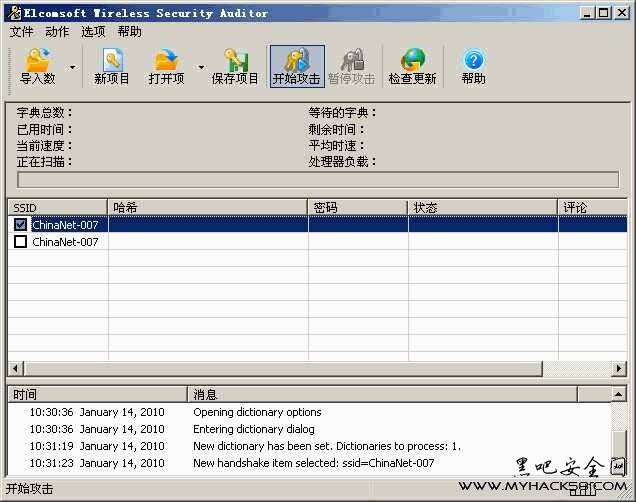
Task: Open help via 帮助 toolbar icon
Action: [x=473, y=65]
